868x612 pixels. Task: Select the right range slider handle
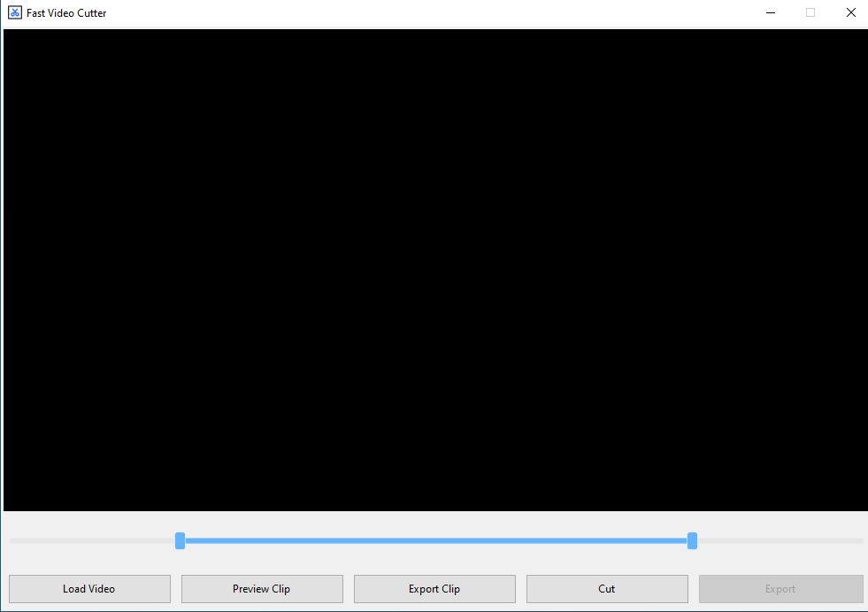(x=692, y=540)
